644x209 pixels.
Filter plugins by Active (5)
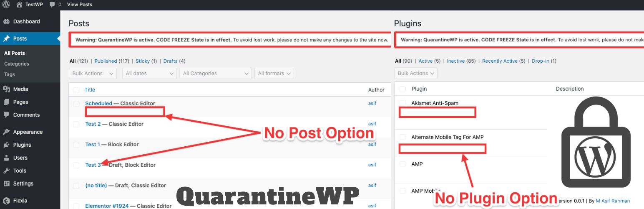[x=430, y=61]
